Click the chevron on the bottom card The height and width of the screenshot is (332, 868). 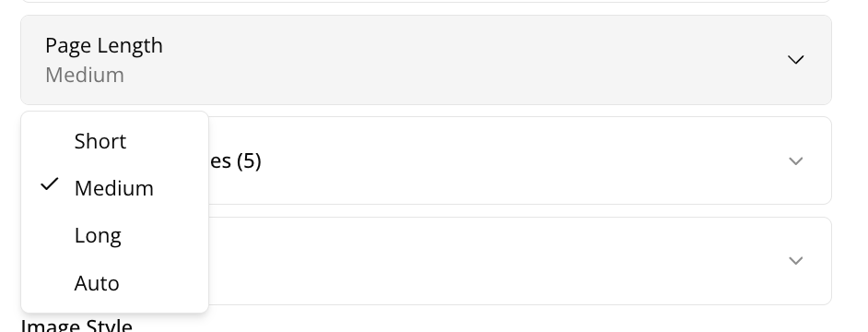tap(795, 260)
